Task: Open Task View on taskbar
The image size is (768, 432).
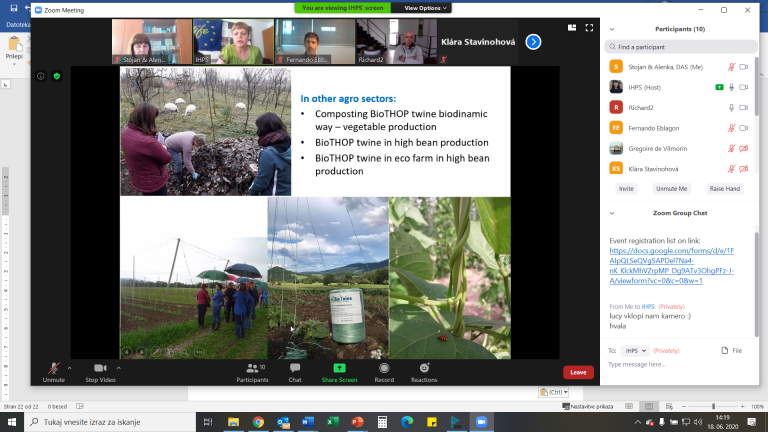Action: tap(208, 422)
